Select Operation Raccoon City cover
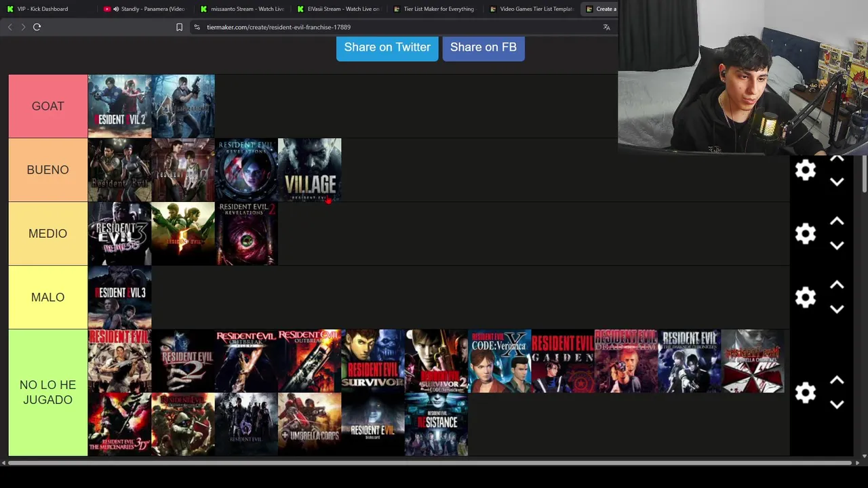Viewport: 868px width, 488px height. (x=183, y=424)
